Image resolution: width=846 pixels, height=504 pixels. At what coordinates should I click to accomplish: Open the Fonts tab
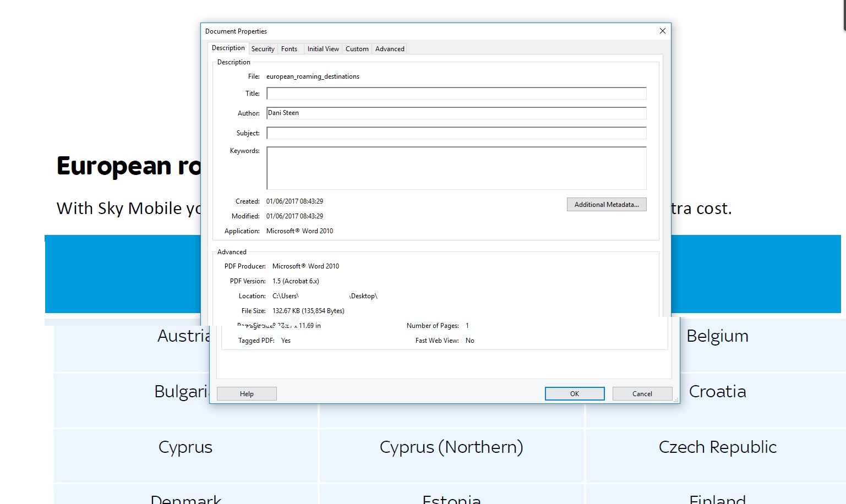(289, 49)
